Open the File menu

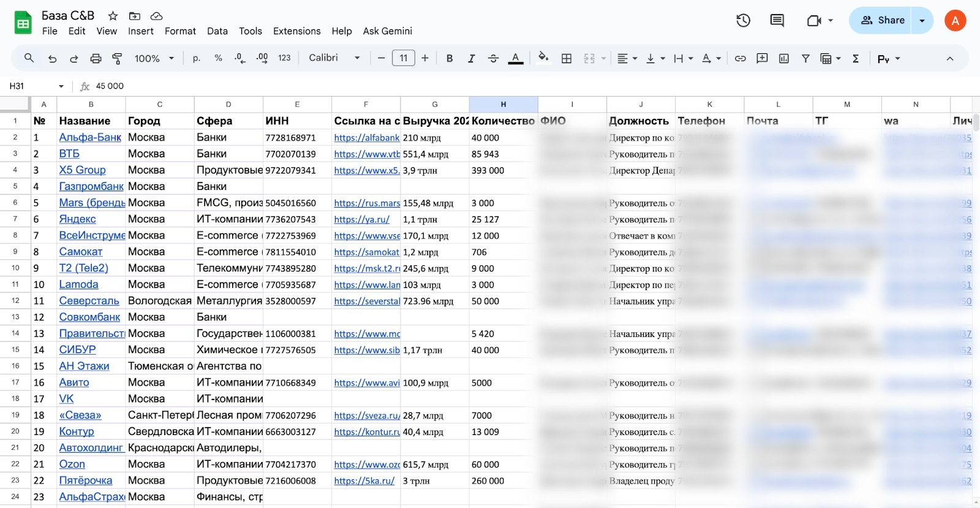(x=50, y=31)
